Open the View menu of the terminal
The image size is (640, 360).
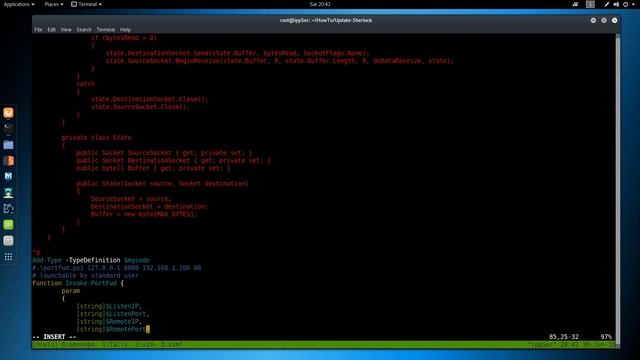66,29
